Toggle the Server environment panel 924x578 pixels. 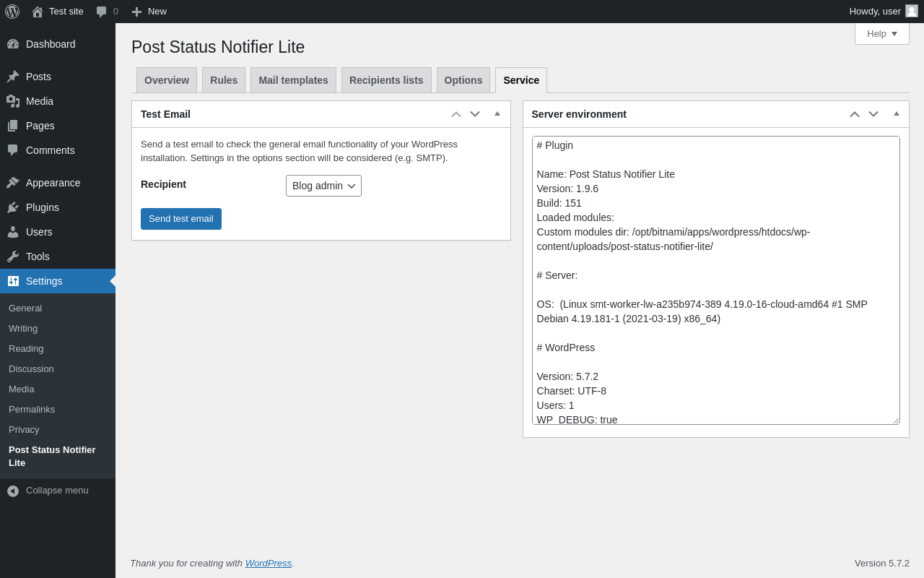(897, 114)
